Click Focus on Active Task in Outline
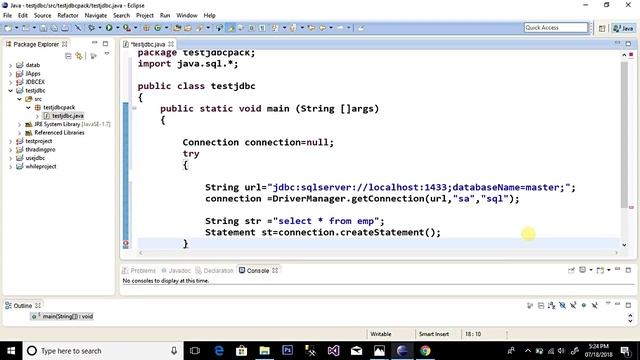Viewport: 640px width, 360px height. [x=530, y=305]
